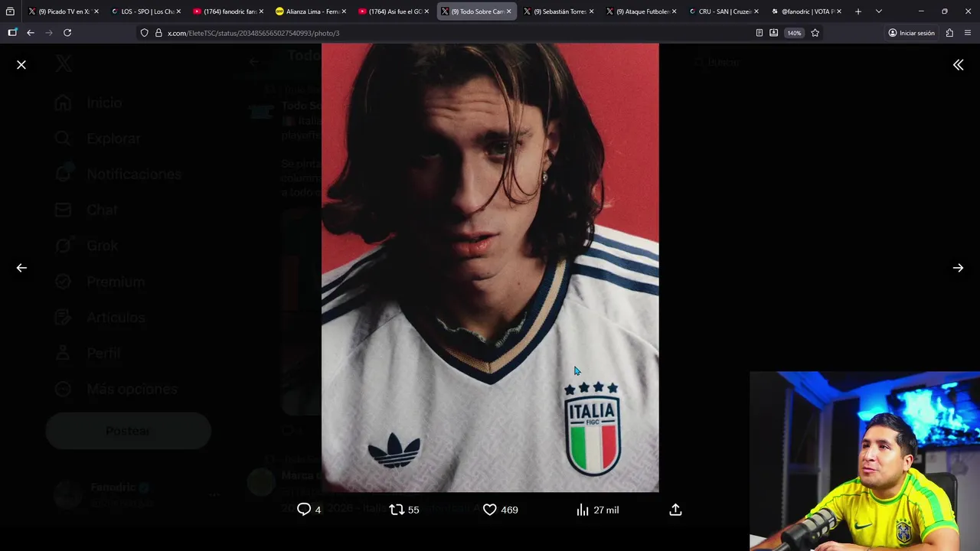
Task: Expand the list all tabs chevron
Action: click(x=878, y=11)
